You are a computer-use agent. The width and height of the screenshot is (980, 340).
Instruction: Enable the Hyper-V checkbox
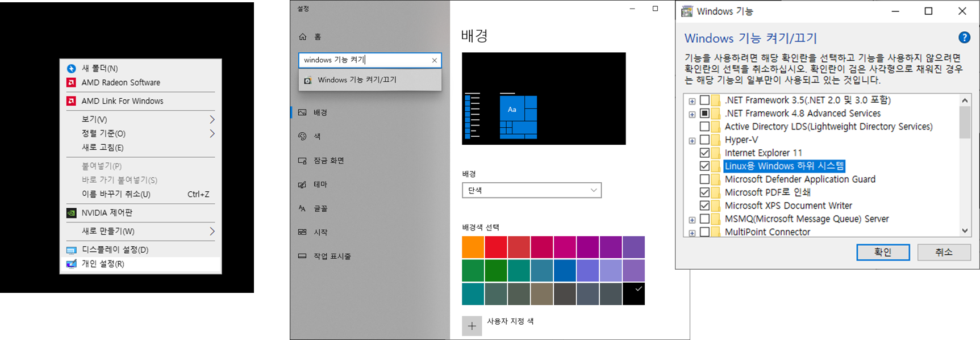pos(704,140)
